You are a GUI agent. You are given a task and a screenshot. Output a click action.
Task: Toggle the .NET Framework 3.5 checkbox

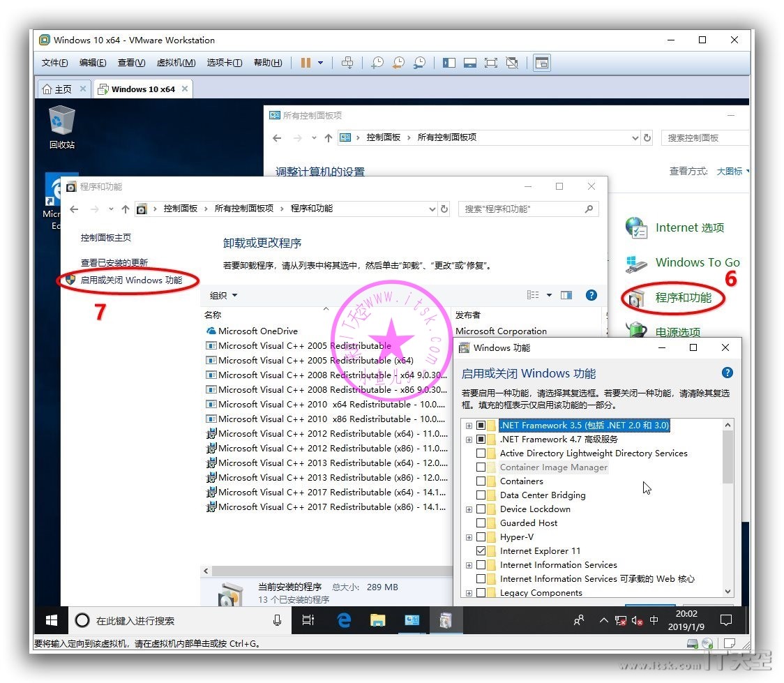click(481, 425)
